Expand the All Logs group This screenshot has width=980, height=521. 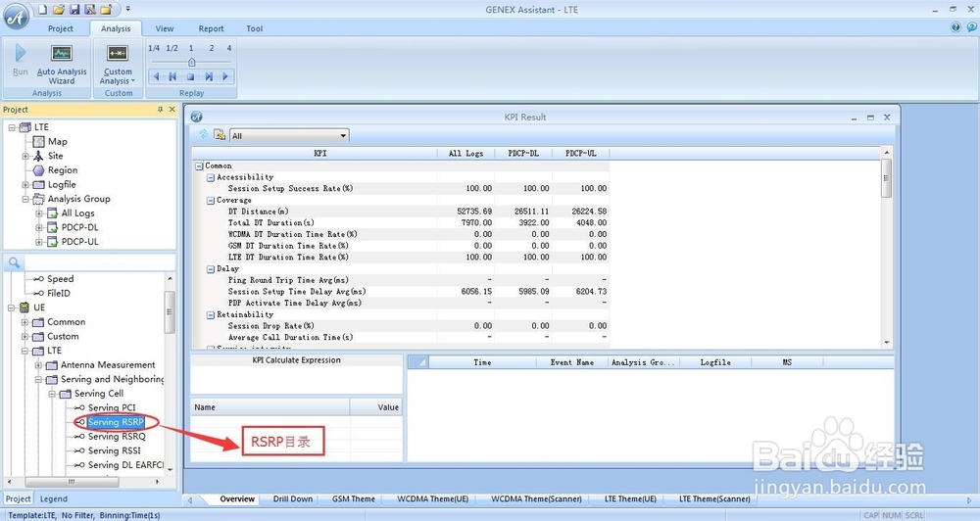coord(39,213)
